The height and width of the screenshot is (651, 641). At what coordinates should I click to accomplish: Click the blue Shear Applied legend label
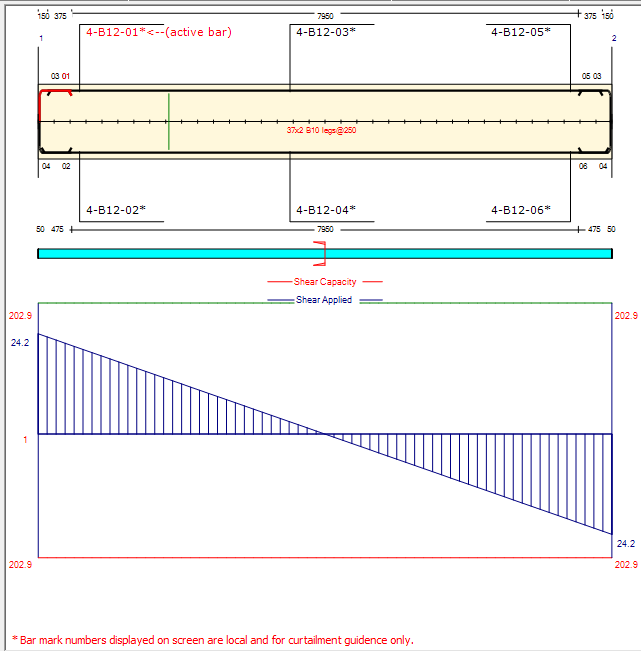324,300
